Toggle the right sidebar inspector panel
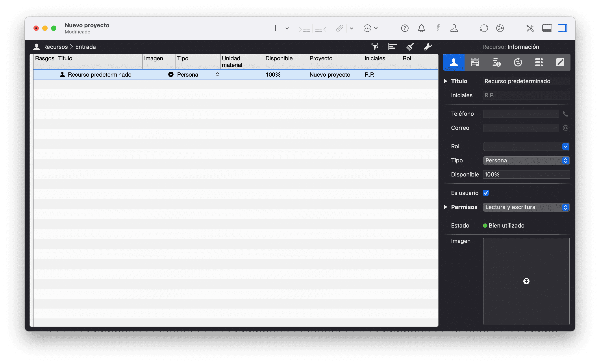 (x=563, y=28)
